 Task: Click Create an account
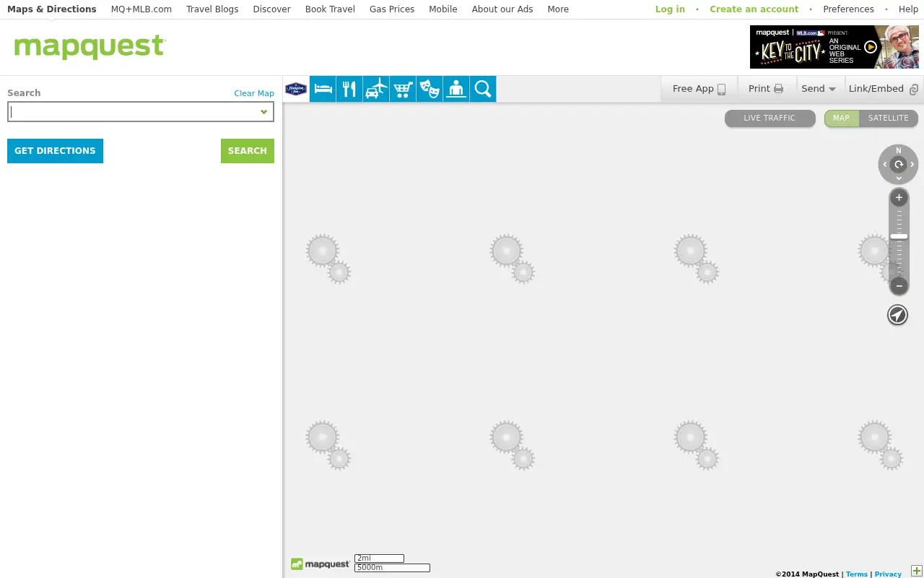754,9
